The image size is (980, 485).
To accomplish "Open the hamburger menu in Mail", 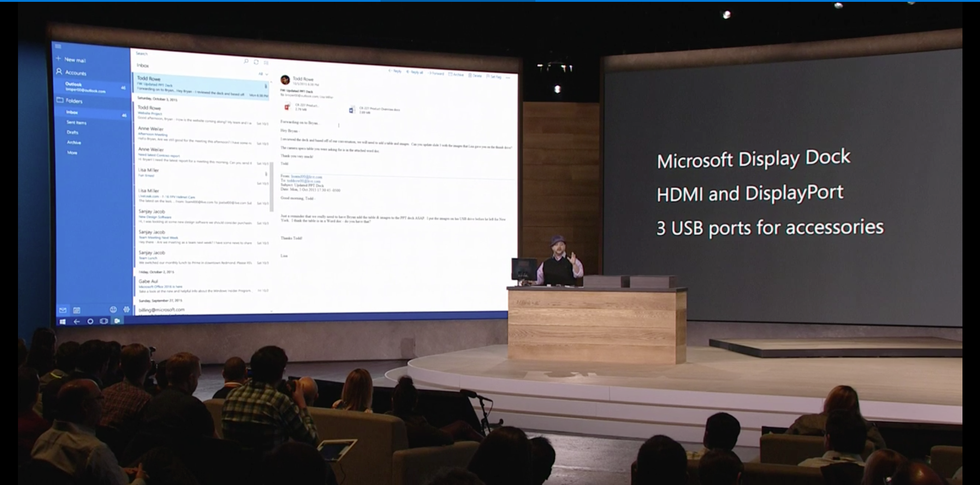I will point(58,47).
